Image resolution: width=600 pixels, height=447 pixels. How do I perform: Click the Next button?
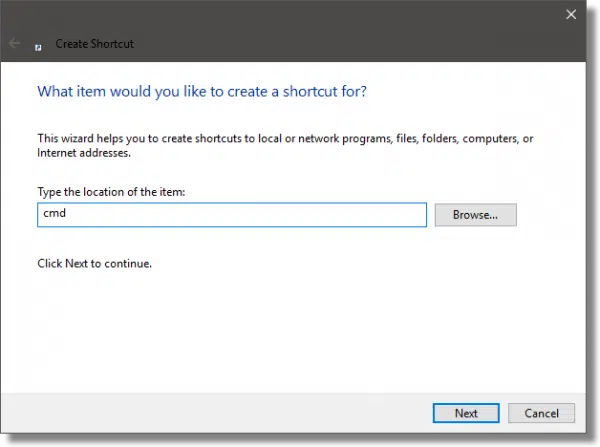click(466, 413)
